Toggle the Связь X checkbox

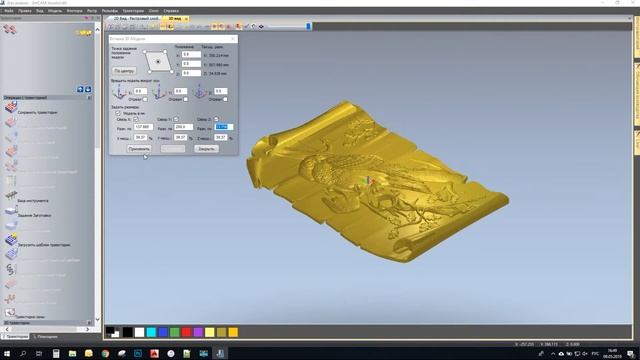tap(136, 119)
